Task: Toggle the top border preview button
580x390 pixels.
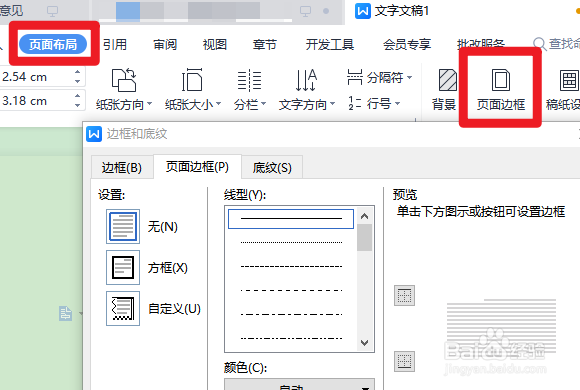Action: 404,295
